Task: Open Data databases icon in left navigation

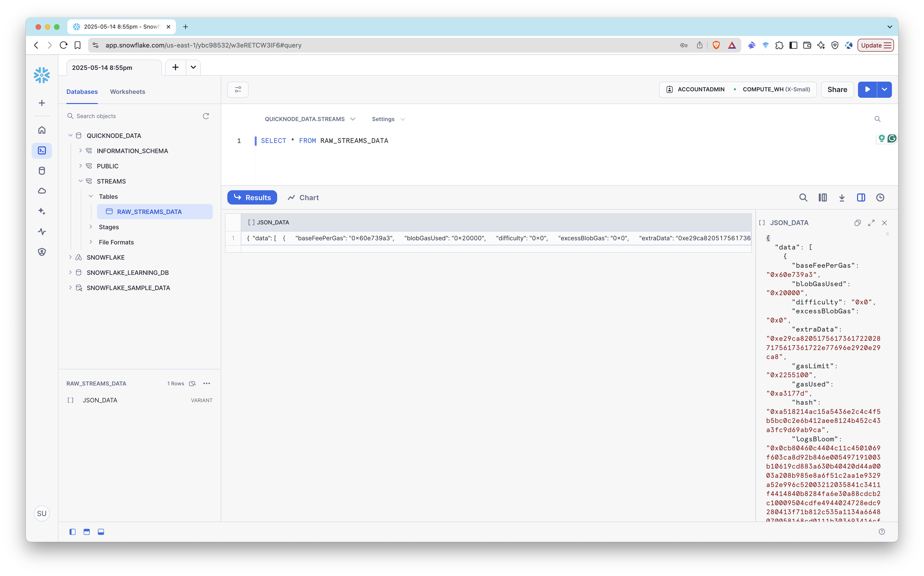Action: (42, 171)
